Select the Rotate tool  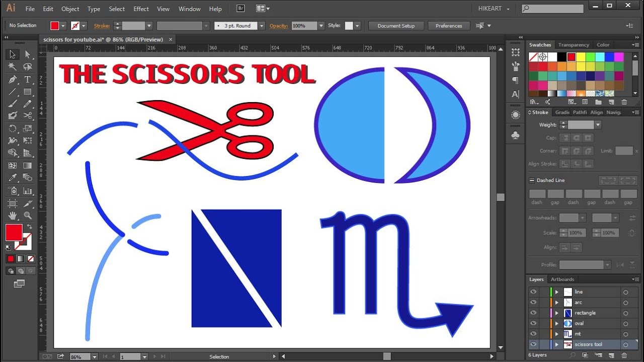pos(13,129)
